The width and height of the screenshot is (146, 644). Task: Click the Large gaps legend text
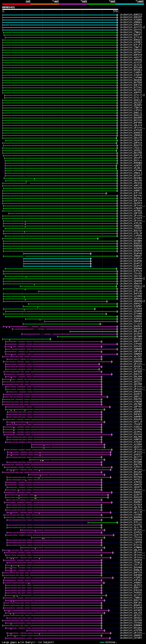coord(28,642)
